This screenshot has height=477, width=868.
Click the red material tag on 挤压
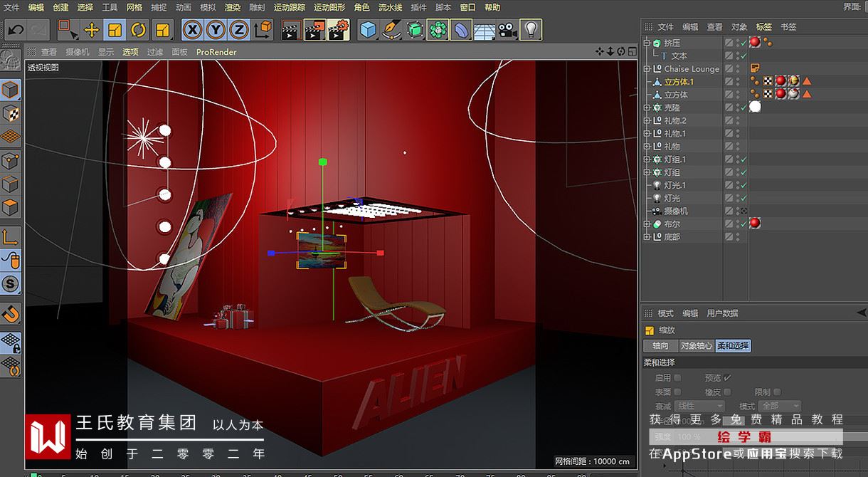(x=755, y=42)
